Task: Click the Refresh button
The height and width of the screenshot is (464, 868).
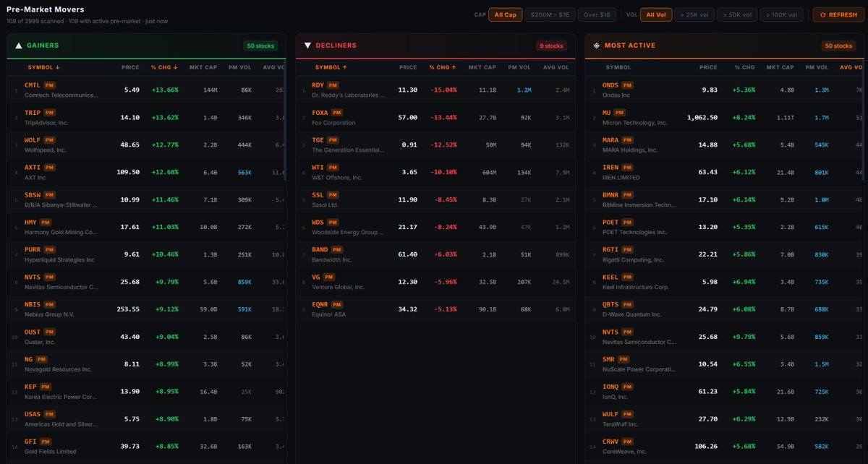Action: click(x=838, y=14)
